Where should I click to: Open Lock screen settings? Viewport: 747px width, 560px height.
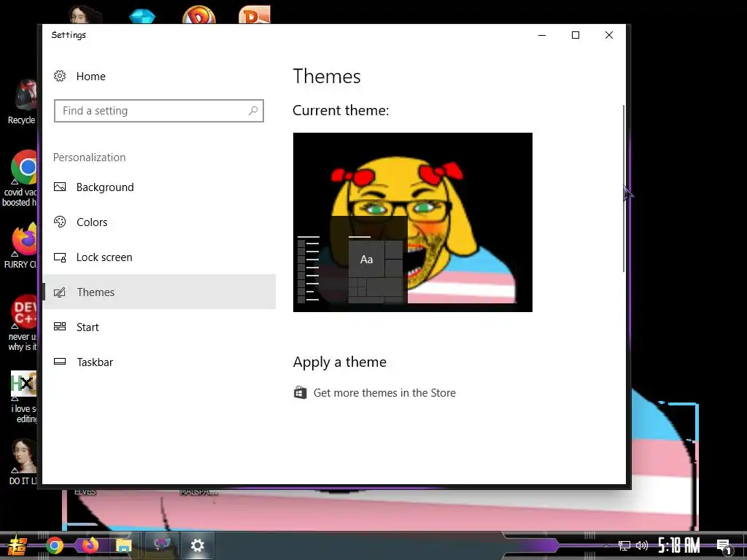coord(158,257)
